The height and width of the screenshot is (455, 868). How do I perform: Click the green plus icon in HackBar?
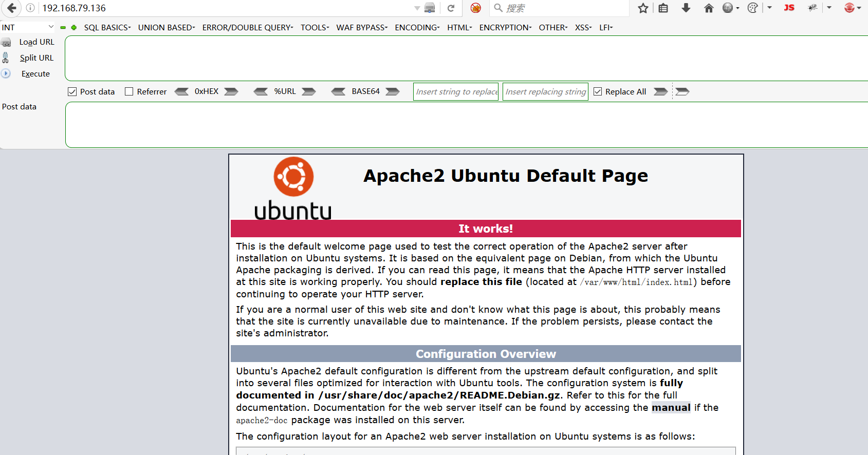[74, 28]
